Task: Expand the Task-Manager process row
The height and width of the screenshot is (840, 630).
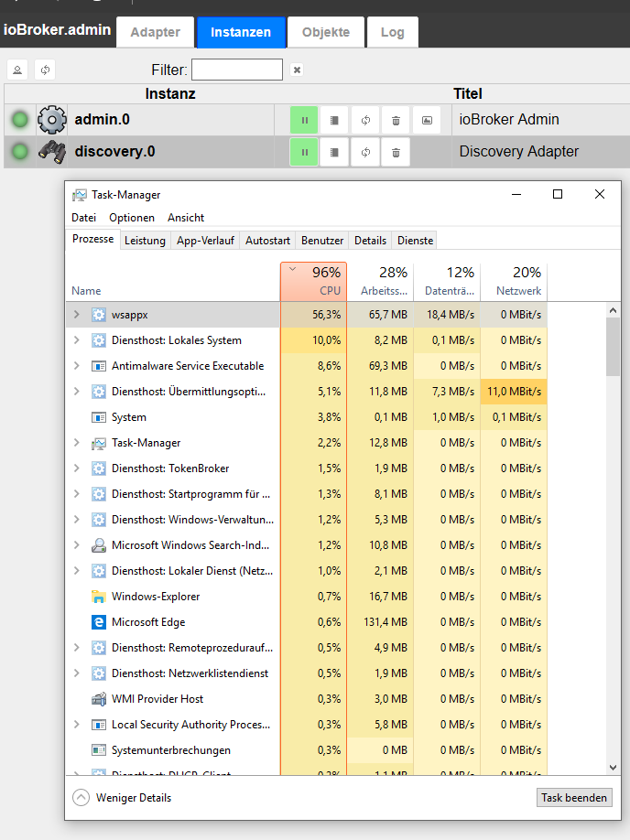Action: click(x=77, y=443)
